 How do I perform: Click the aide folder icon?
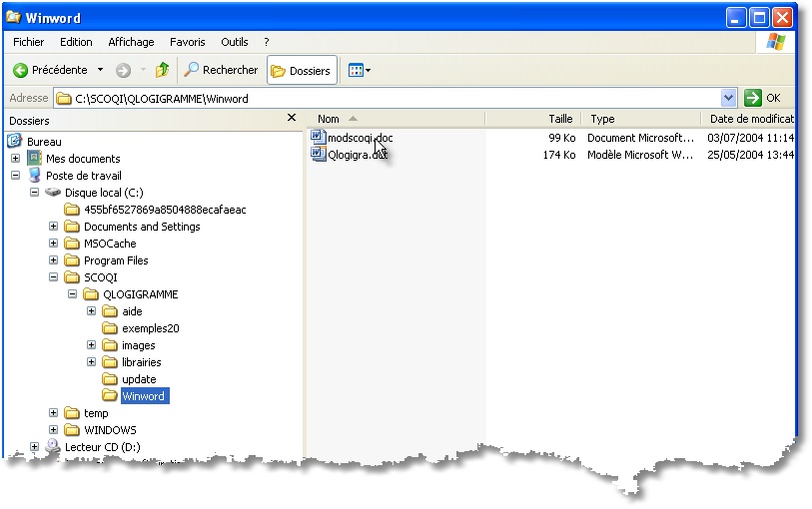(x=110, y=310)
